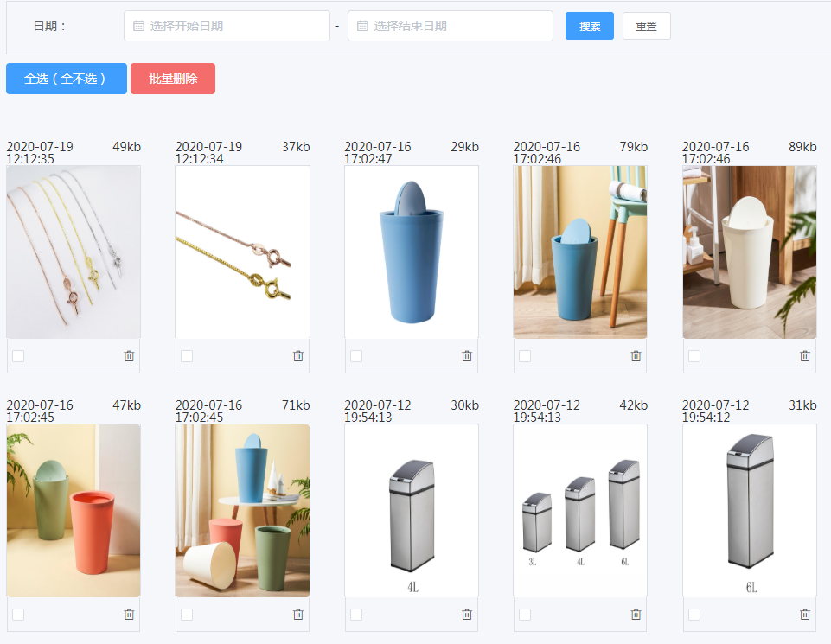
Task: Open the 选择结束日期 end date picker
Action: coord(451,26)
